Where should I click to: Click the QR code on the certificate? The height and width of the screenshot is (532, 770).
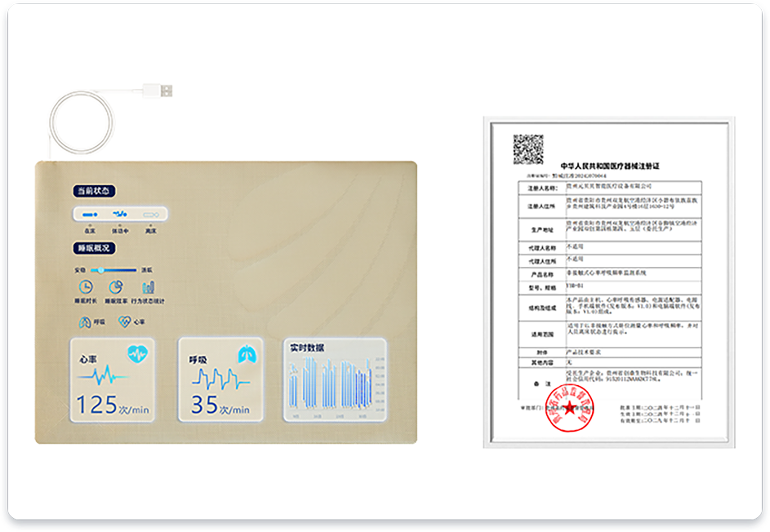[528, 149]
